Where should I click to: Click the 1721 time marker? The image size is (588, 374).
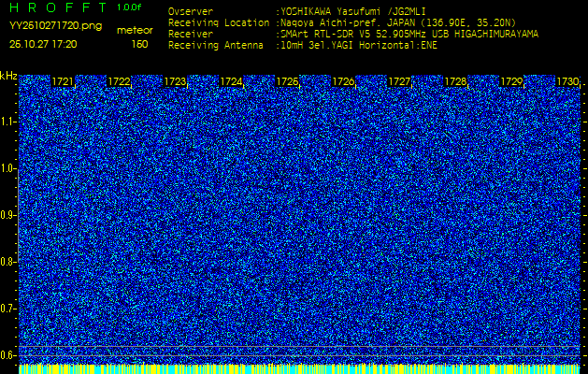pyautogui.click(x=63, y=81)
